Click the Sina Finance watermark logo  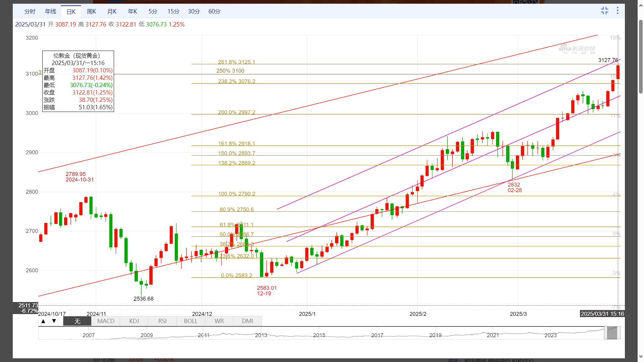coord(577,49)
